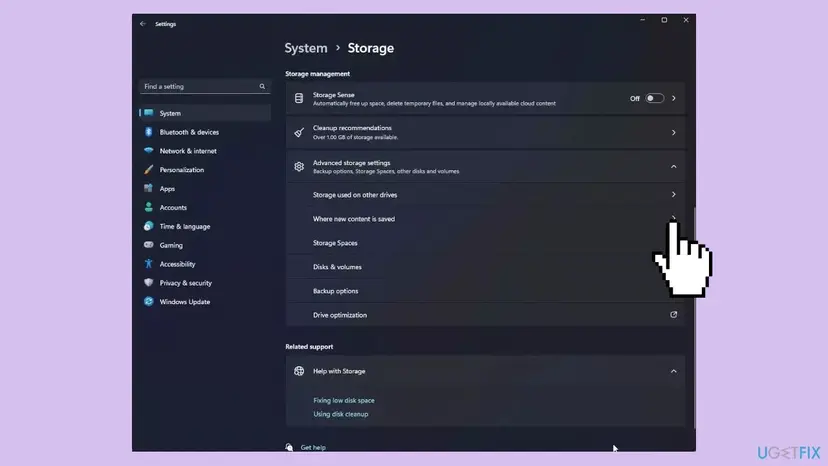
Task: Click the Windows Update refresh icon
Action: click(x=148, y=301)
